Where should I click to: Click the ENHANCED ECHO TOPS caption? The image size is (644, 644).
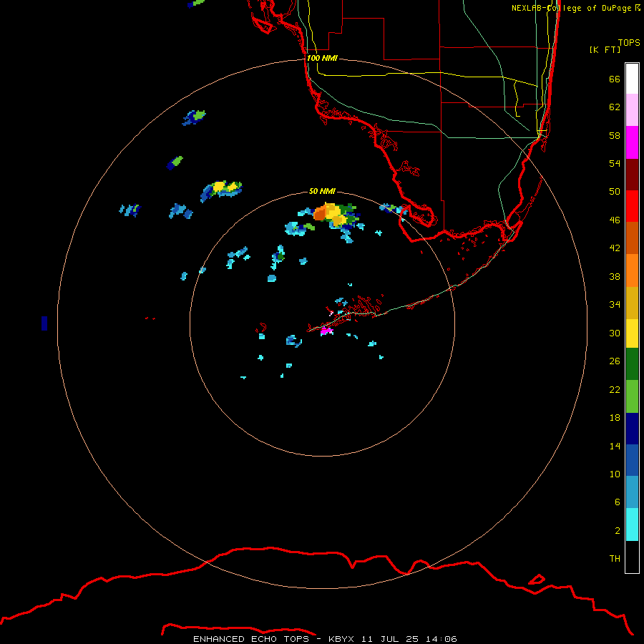click(x=251, y=639)
